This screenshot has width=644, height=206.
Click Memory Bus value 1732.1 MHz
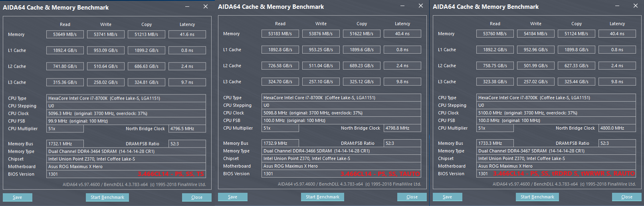point(65,144)
